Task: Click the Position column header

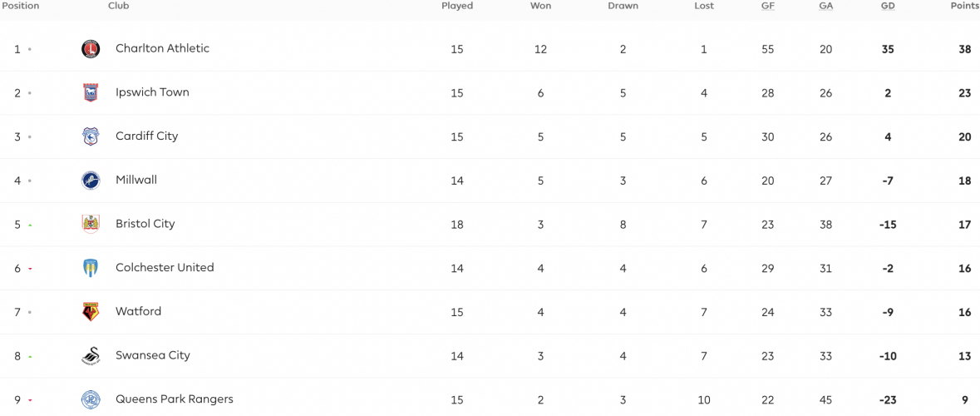Action: click(x=20, y=6)
